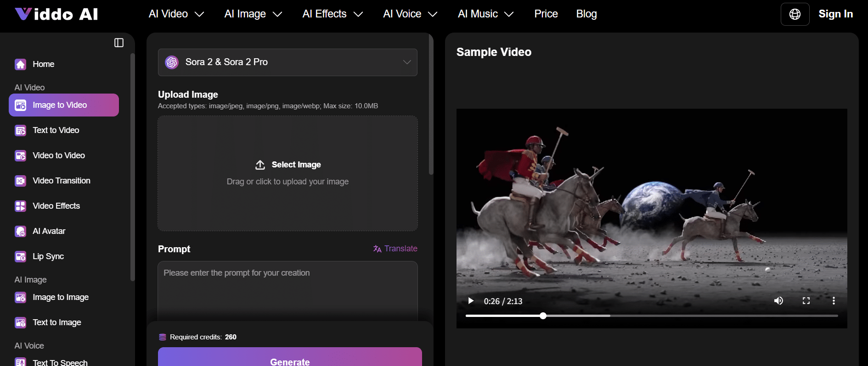
Task: Select the Image to Video tool in sidebar
Action: 59,105
